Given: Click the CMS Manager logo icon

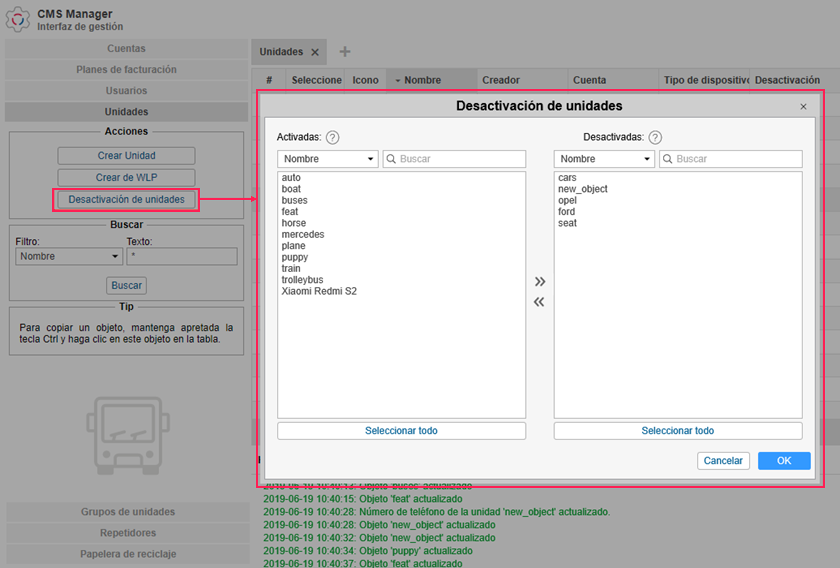Looking at the screenshot, I should [x=18, y=19].
